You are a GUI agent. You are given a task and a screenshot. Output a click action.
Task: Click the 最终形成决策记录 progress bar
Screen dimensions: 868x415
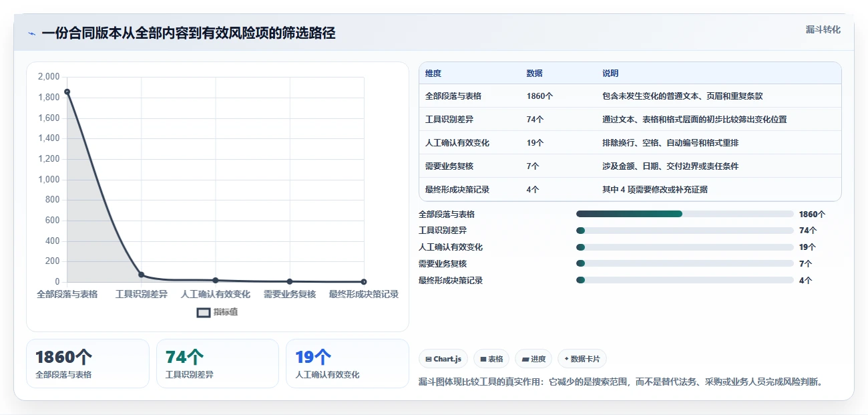click(x=684, y=280)
